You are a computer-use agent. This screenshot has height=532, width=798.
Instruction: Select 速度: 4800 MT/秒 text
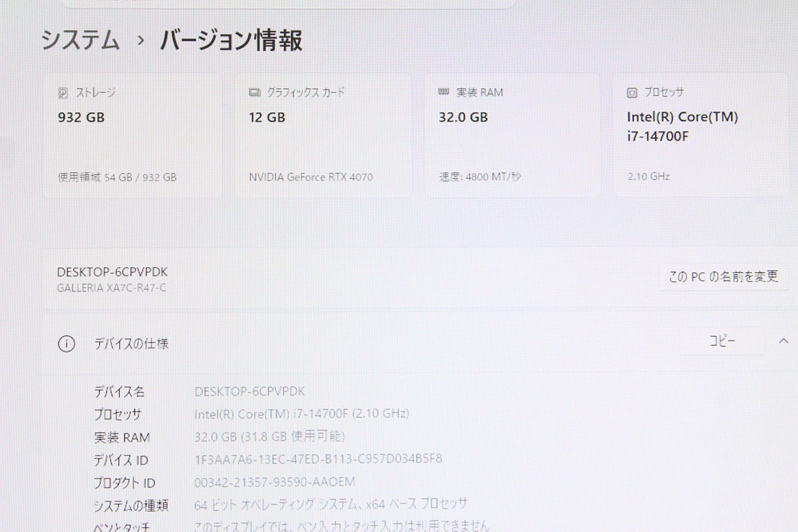pos(480,177)
